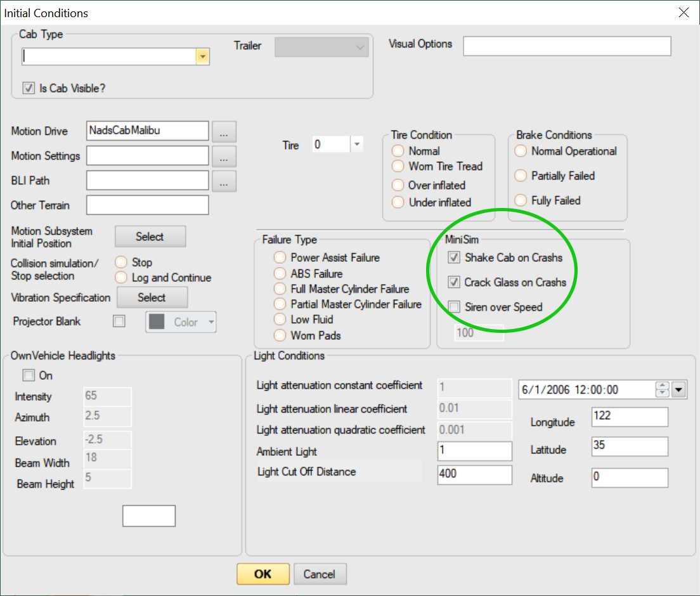Click the siren speed value field 100

(x=479, y=333)
